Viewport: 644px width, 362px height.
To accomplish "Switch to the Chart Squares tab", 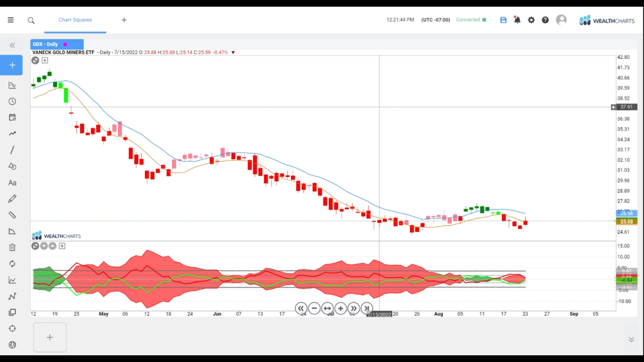I will click(x=75, y=20).
